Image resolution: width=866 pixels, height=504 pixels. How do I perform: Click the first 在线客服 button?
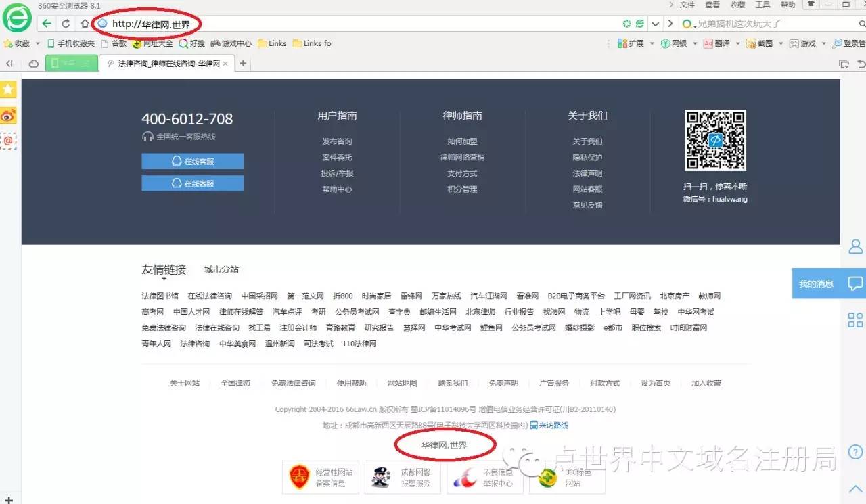[x=192, y=161]
